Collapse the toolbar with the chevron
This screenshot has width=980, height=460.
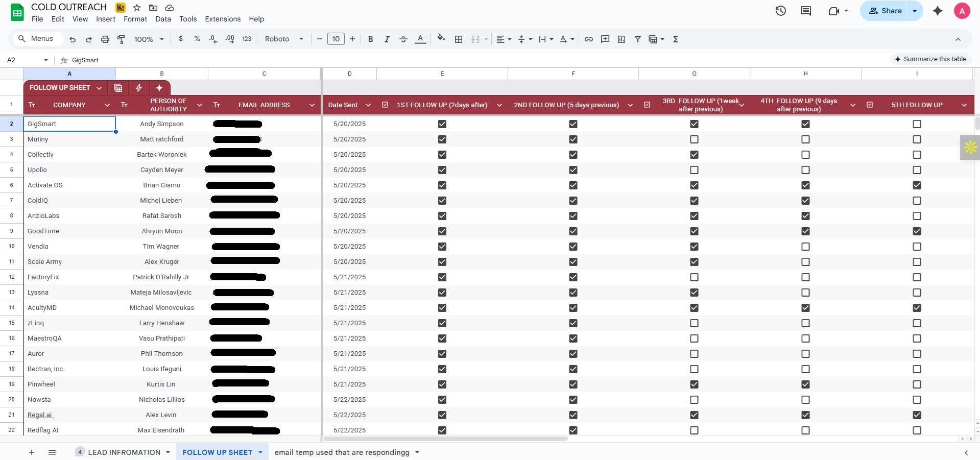958,39
